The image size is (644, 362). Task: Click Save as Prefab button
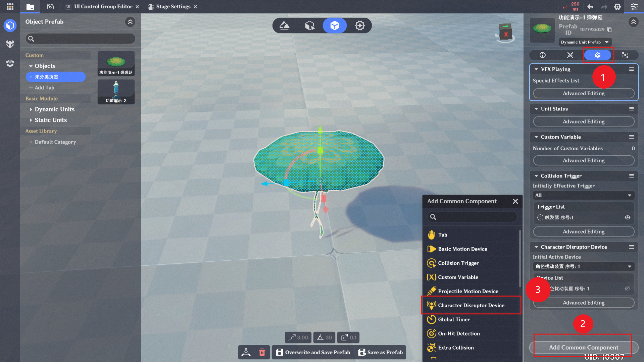click(381, 352)
